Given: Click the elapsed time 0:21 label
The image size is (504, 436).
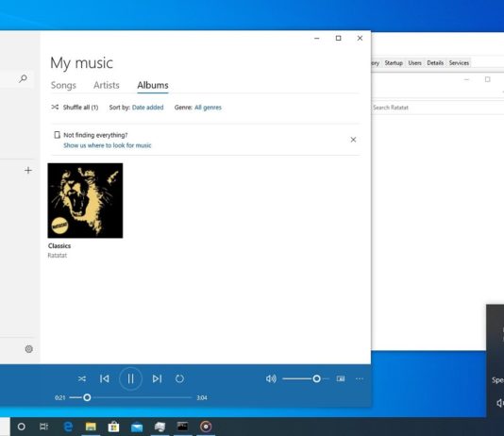Looking at the screenshot, I should pos(59,397).
